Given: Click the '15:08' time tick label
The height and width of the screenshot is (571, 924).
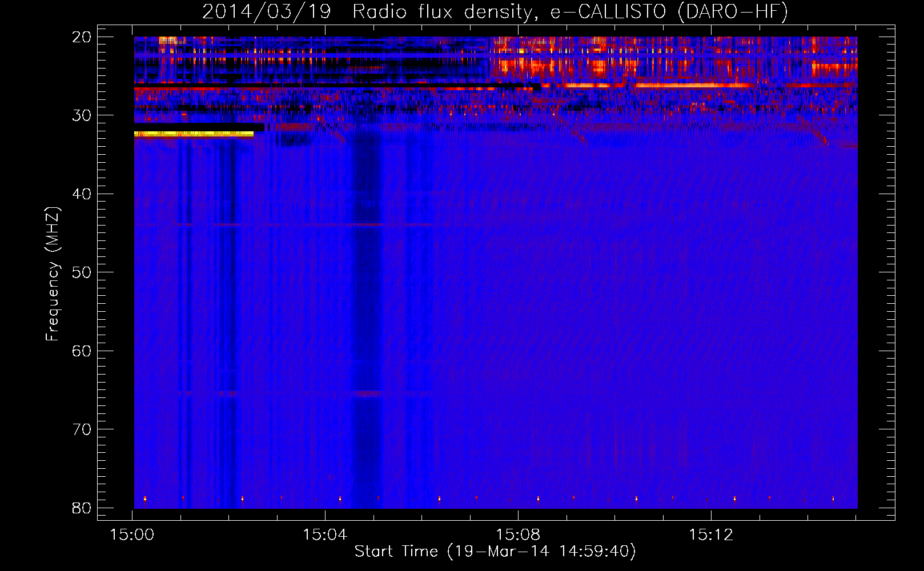Looking at the screenshot, I should click(x=518, y=535).
